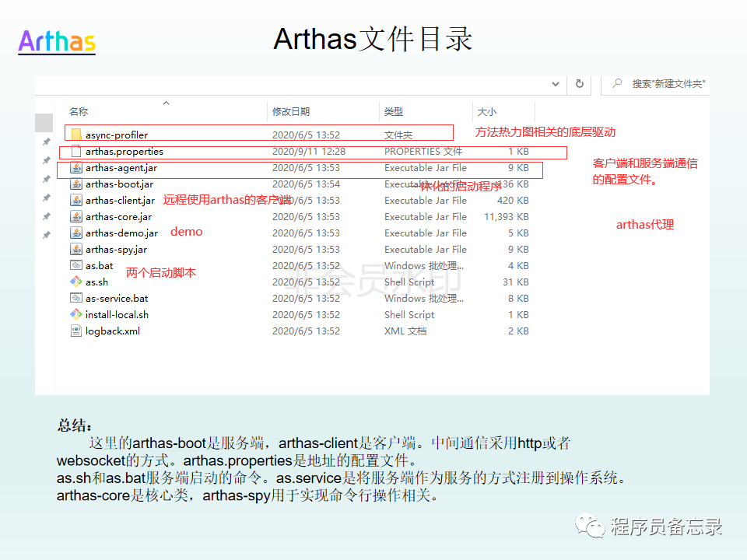Sort by the 修改日期 column header

(291, 111)
